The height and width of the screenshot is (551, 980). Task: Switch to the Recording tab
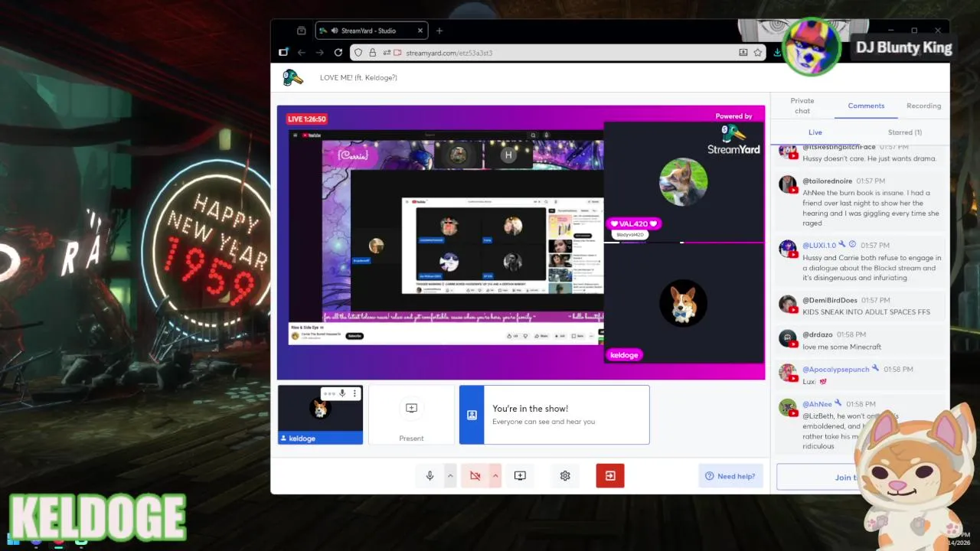point(923,106)
